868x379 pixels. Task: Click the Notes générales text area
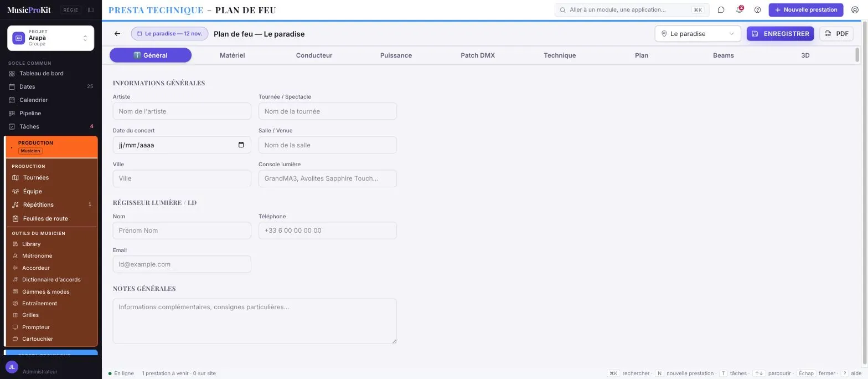(x=255, y=321)
